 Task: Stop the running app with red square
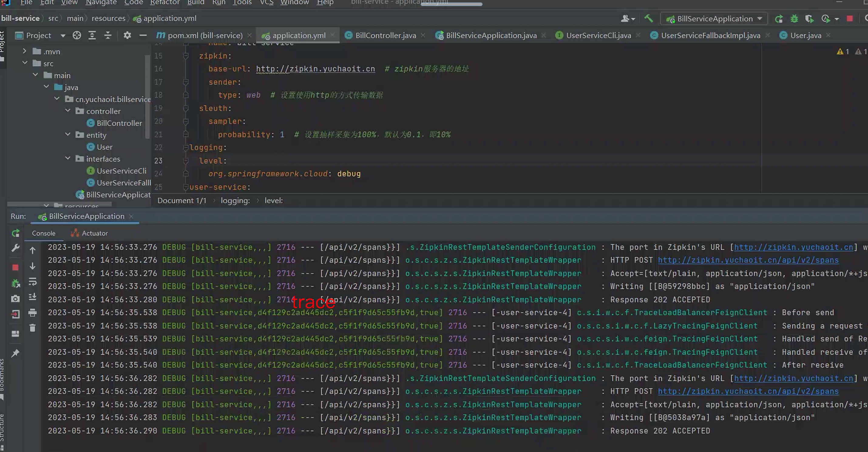click(849, 19)
